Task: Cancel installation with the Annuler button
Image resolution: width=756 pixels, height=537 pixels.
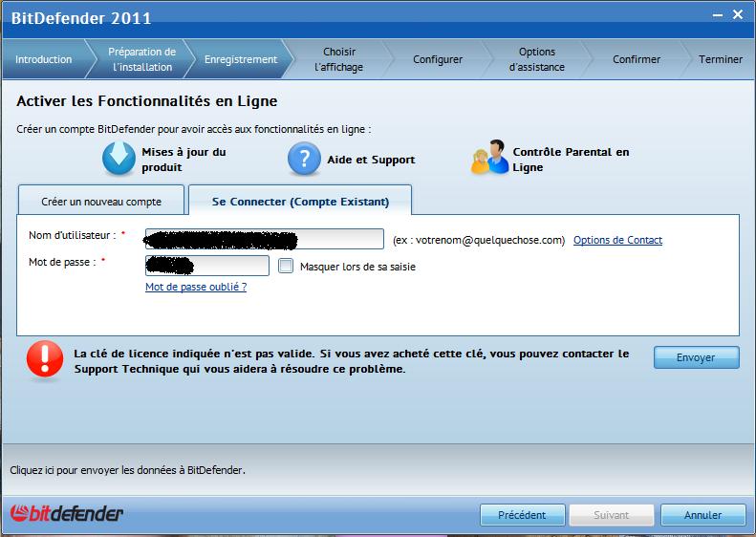Action: click(x=703, y=515)
